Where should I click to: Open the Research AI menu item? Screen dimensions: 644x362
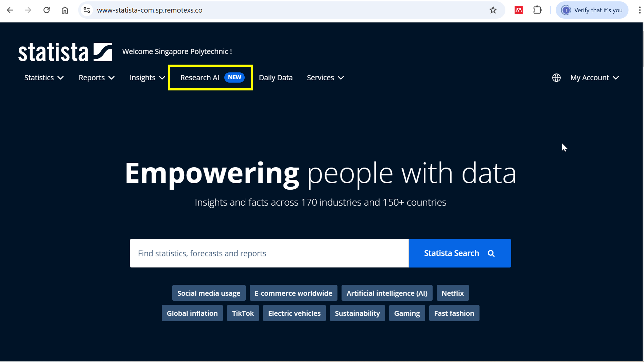(x=199, y=78)
